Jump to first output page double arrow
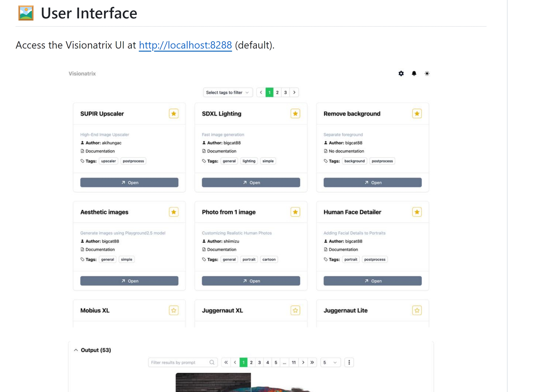The image size is (544, 392). click(226, 363)
